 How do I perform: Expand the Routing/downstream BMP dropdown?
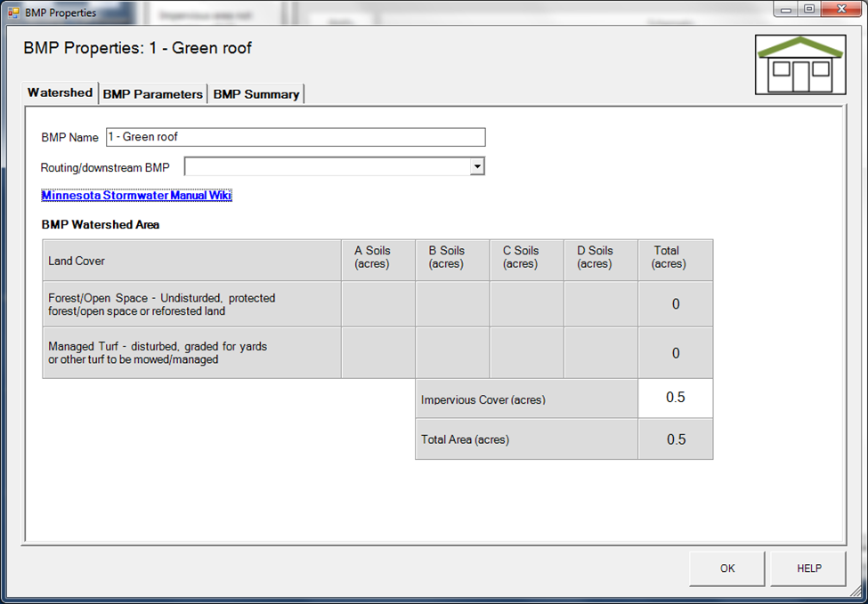(477, 166)
